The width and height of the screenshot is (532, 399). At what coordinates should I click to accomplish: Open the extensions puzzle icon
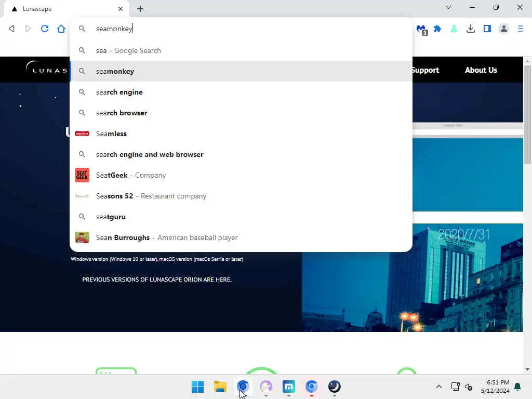[x=437, y=29]
